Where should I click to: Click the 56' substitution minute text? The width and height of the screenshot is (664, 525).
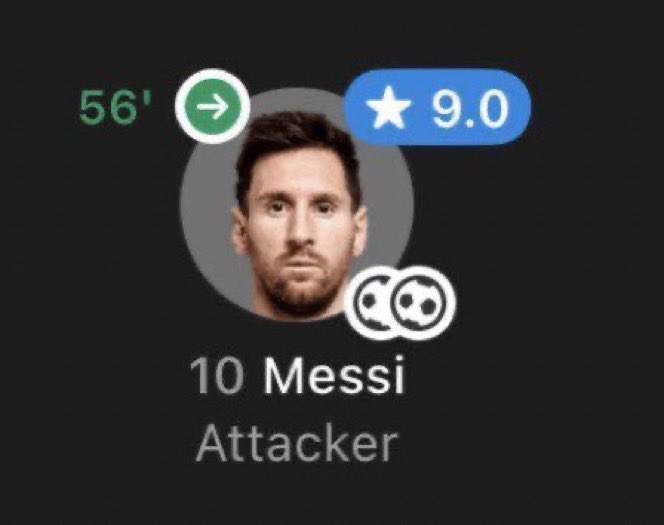click(115, 107)
